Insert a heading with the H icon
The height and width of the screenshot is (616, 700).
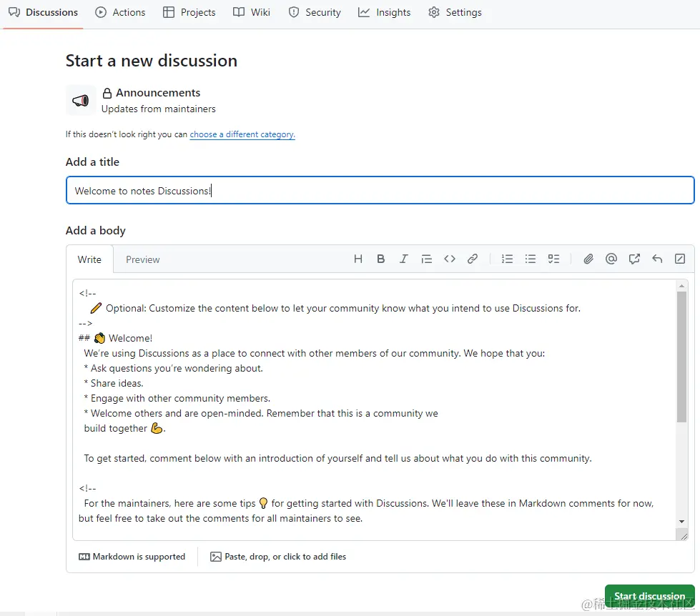(358, 259)
